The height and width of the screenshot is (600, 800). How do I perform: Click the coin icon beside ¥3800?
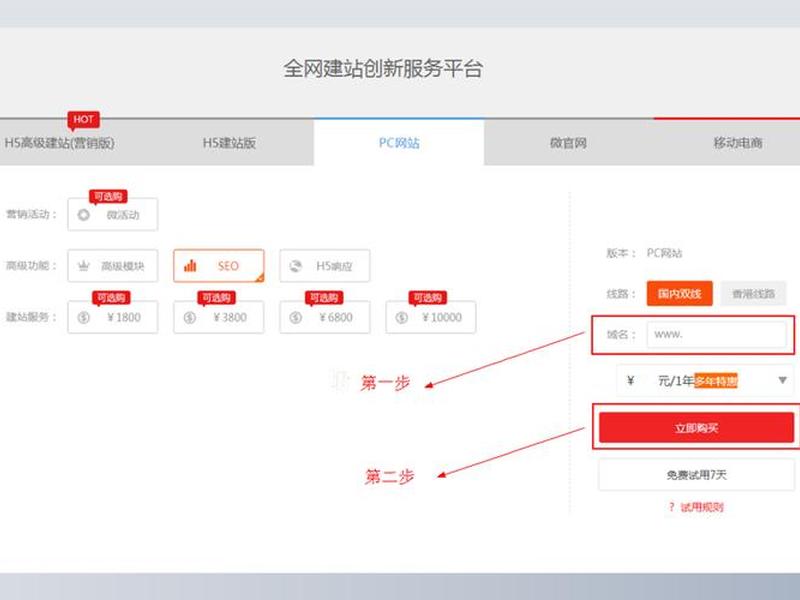[x=190, y=317]
